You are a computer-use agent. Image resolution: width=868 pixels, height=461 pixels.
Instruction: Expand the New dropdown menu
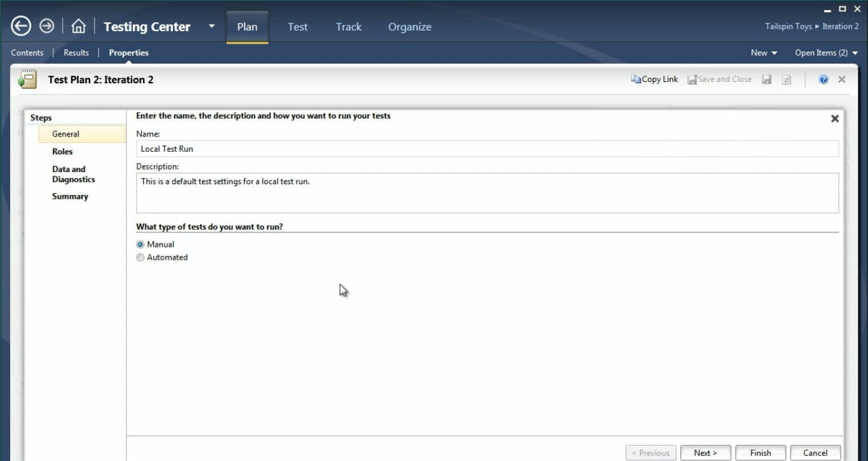[x=764, y=53]
